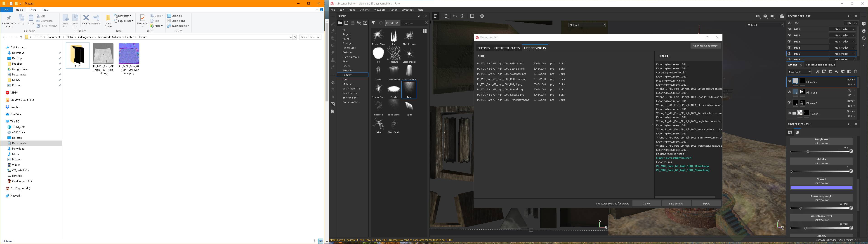Screen dimensions: 868x244
Task: Click the camera screenshot icon above viewport
Action: (782, 16)
